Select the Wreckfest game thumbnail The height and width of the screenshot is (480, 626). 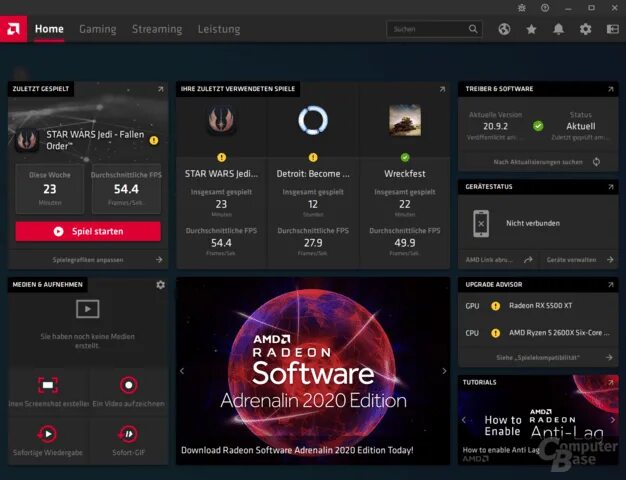pos(405,120)
